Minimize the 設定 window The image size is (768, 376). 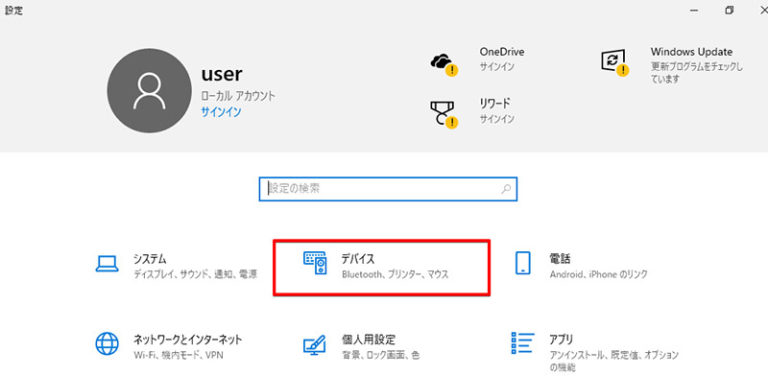pyautogui.click(x=694, y=11)
